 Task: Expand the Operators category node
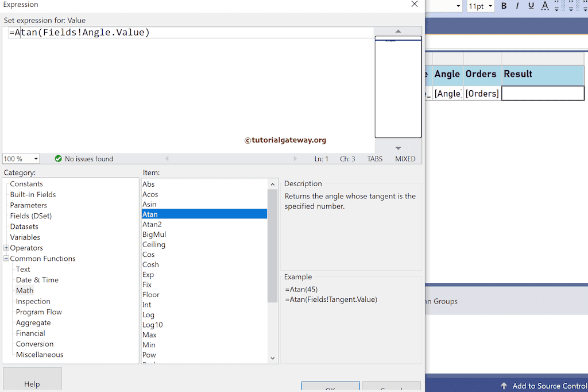pyautogui.click(x=6, y=248)
